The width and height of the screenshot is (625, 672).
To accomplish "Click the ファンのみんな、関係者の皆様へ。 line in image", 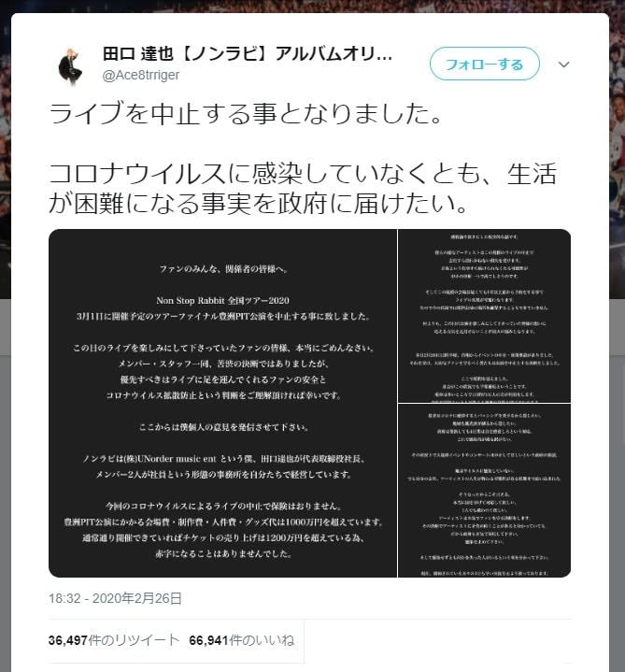I will point(224,269).
